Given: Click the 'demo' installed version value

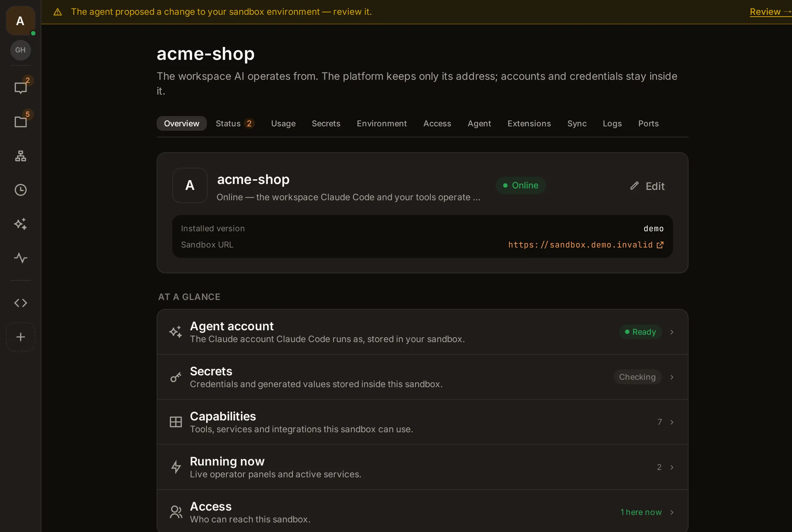Looking at the screenshot, I should [x=653, y=229].
